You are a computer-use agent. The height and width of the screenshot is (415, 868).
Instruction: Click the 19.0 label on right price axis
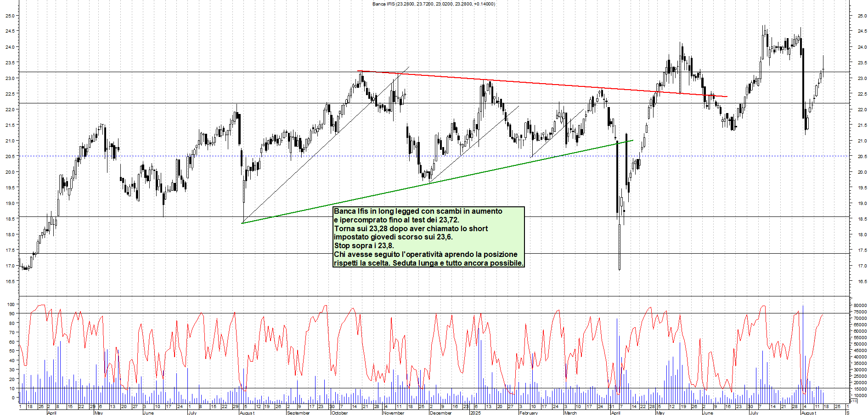pos(862,203)
